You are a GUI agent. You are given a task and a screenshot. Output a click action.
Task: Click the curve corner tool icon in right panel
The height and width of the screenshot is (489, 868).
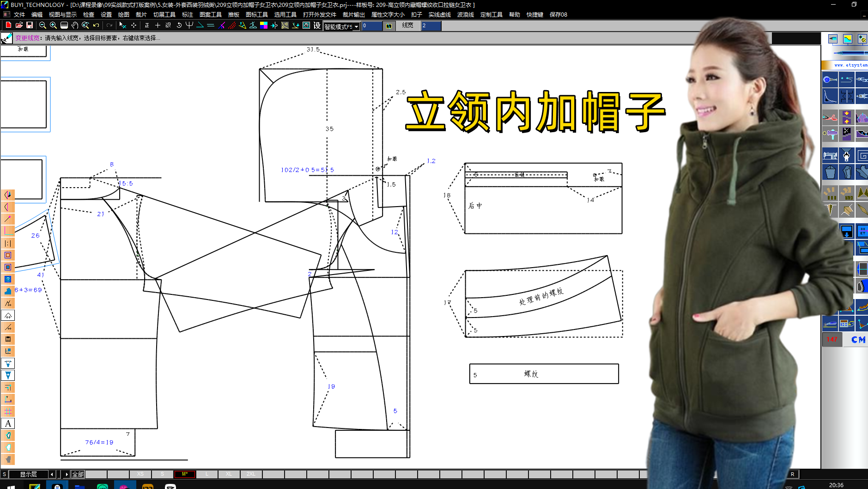pyautogui.click(x=830, y=96)
